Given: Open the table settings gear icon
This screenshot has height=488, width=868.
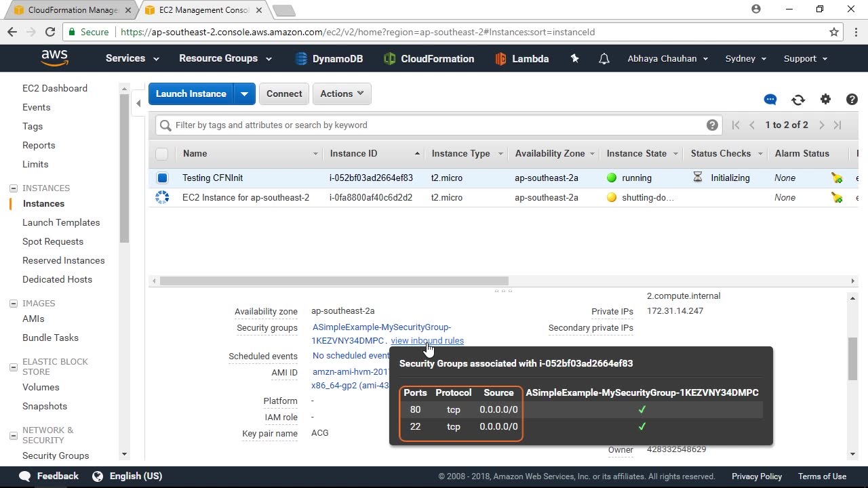Looking at the screenshot, I should pyautogui.click(x=825, y=100).
